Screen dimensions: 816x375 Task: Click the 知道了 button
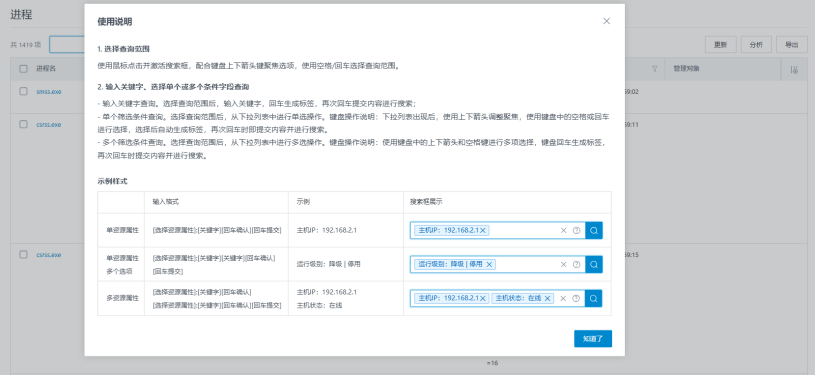pos(593,339)
